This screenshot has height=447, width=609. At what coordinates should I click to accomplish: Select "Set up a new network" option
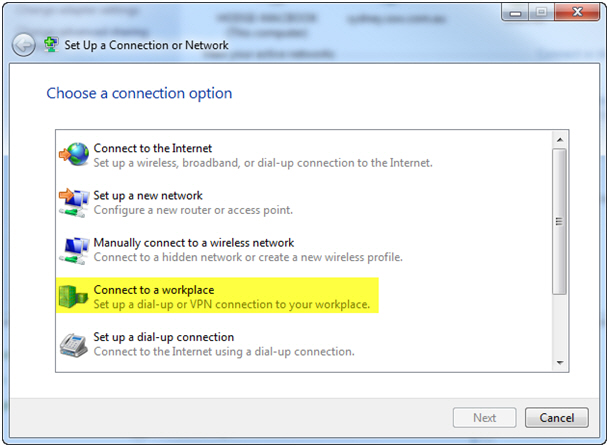tap(148, 195)
